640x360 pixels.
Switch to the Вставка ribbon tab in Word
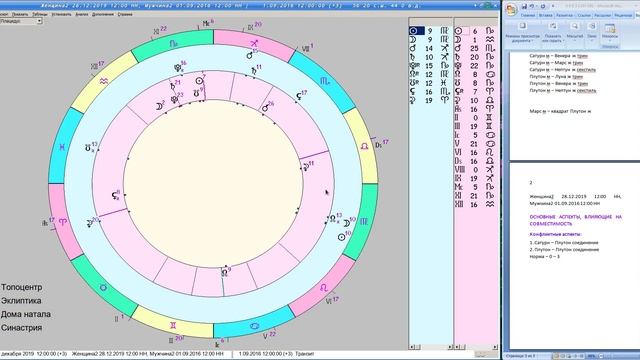coord(545,16)
